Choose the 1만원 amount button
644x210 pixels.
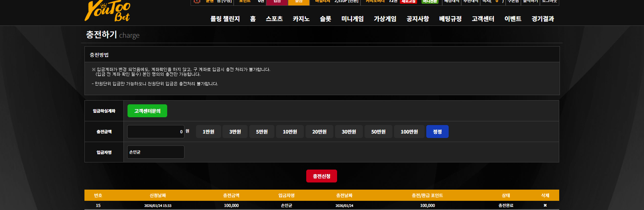click(x=209, y=132)
